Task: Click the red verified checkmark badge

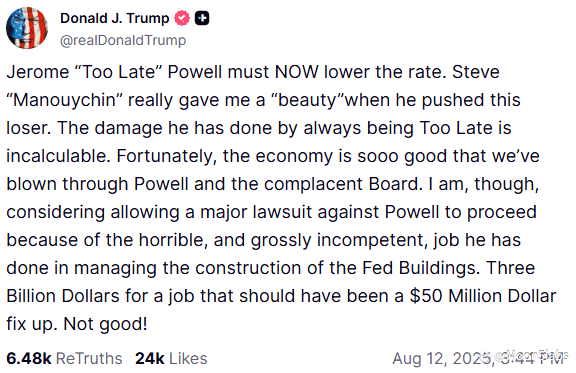Action: pos(182,18)
